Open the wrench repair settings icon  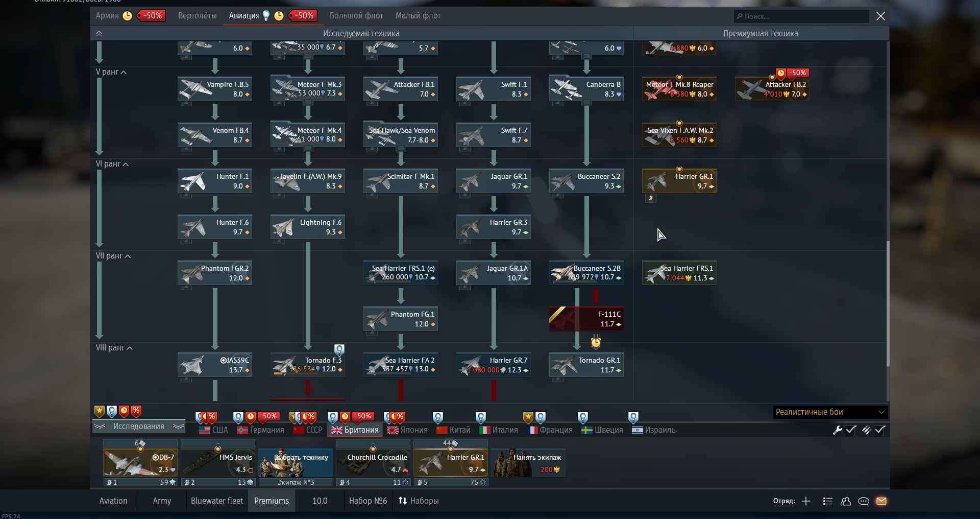point(837,430)
